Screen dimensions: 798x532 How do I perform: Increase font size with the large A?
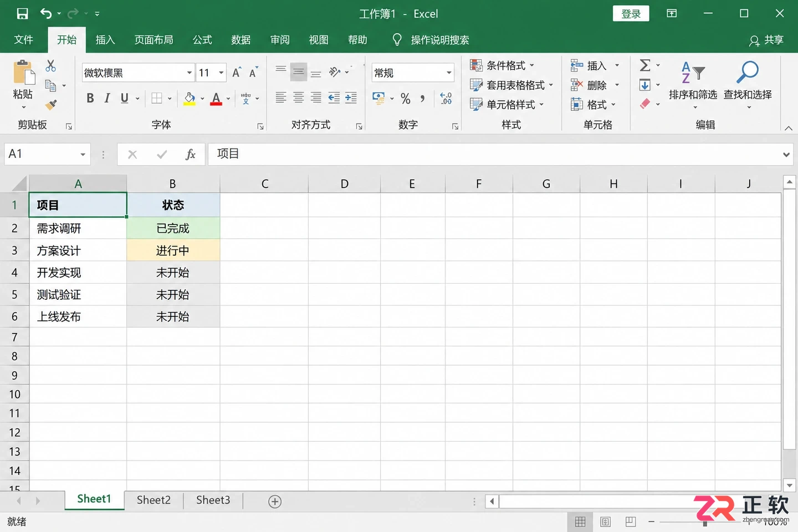click(237, 73)
